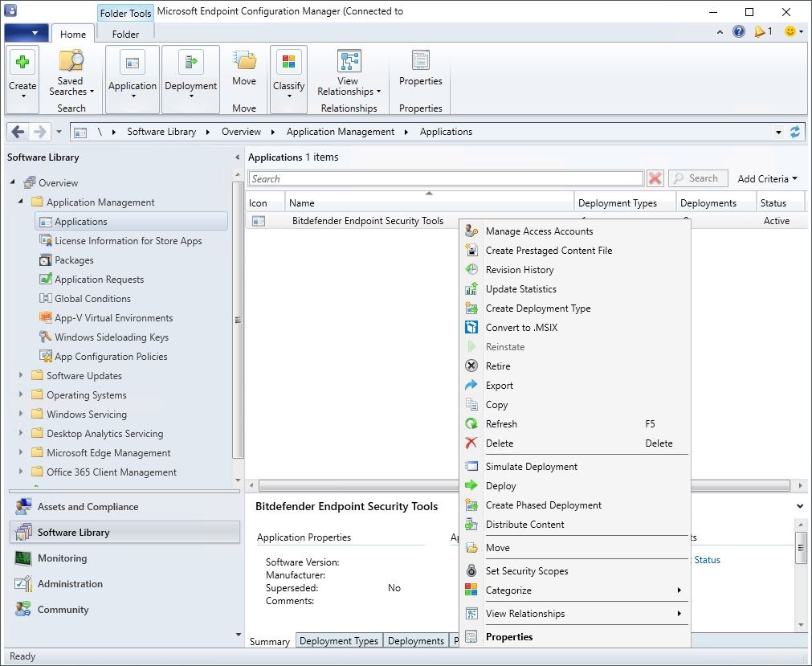Switch to the Deployment Types tab
Viewport: 812px width, 666px height.
pos(339,640)
